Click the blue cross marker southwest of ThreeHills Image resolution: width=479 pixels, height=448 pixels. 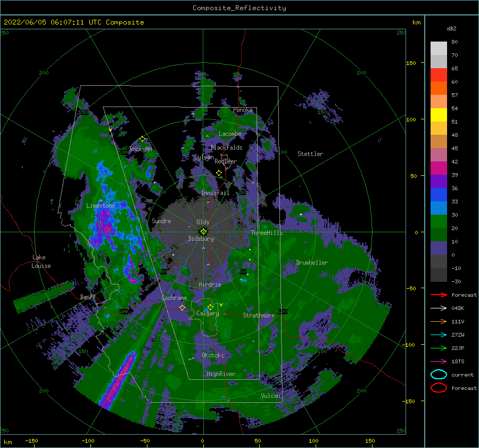tap(244, 280)
